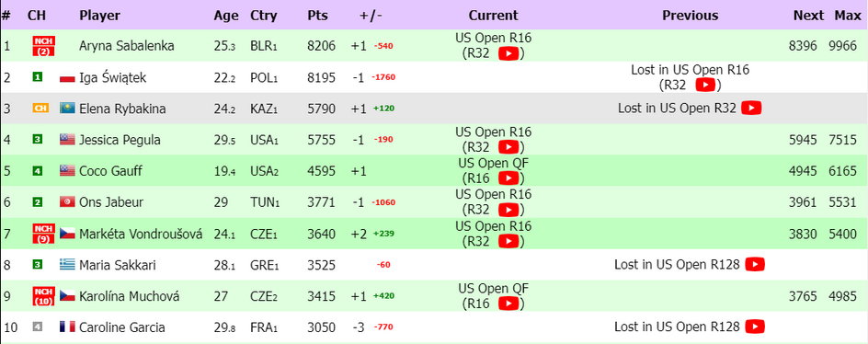The image size is (868, 344).
Task: Sort by the Age column header
Action: click(x=226, y=16)
